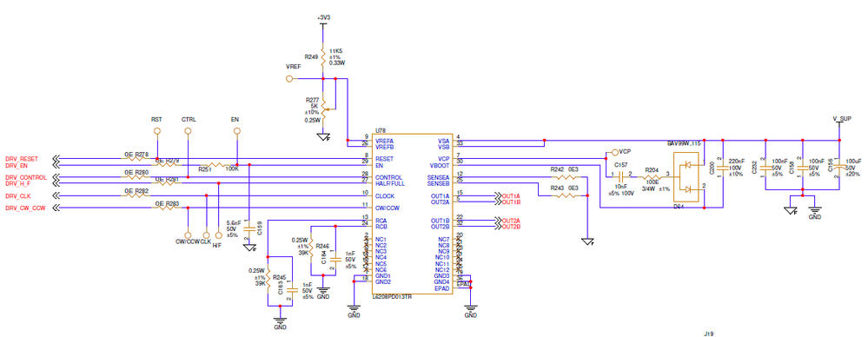Click the SENSEA pin name on U78
The height and width of the screenshot is (337, 868).
(x=439, y=177)
